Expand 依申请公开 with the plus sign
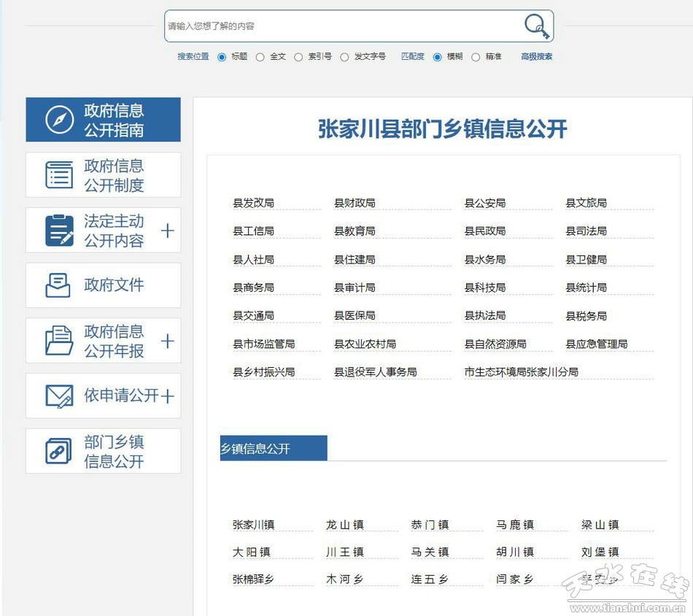 168,396
